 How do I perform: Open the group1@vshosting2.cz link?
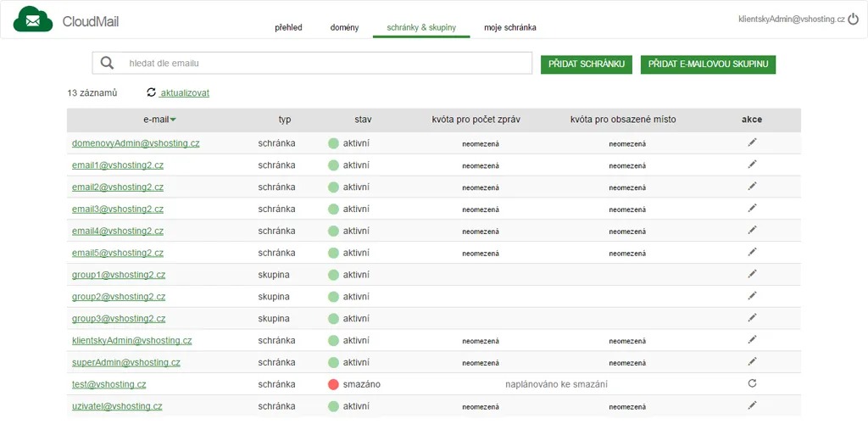click(119, 275)
